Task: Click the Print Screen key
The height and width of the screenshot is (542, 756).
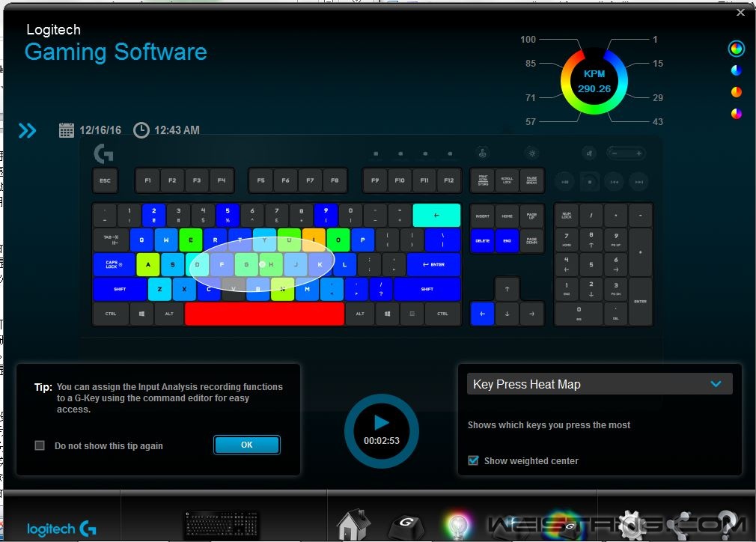Action: point(483,181)
